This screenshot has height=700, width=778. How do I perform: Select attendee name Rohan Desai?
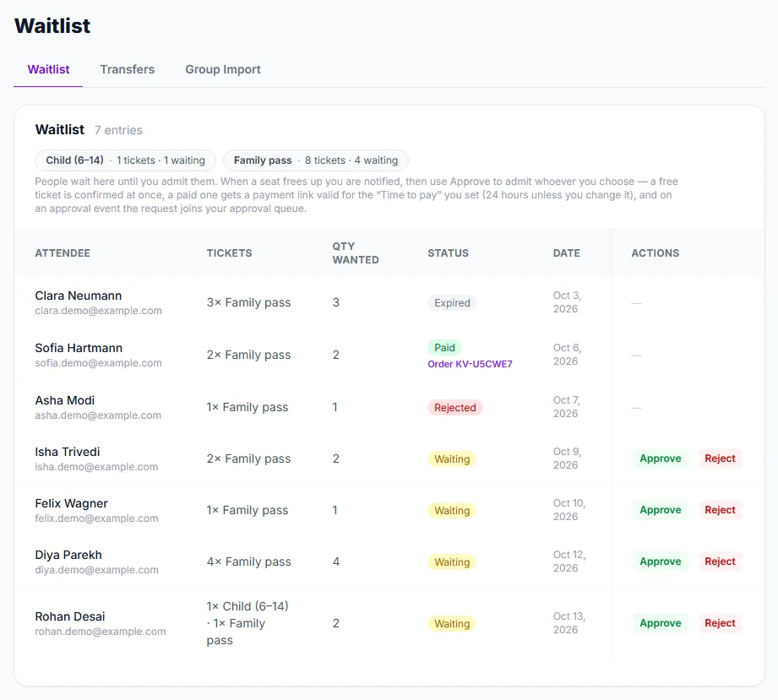70,616
